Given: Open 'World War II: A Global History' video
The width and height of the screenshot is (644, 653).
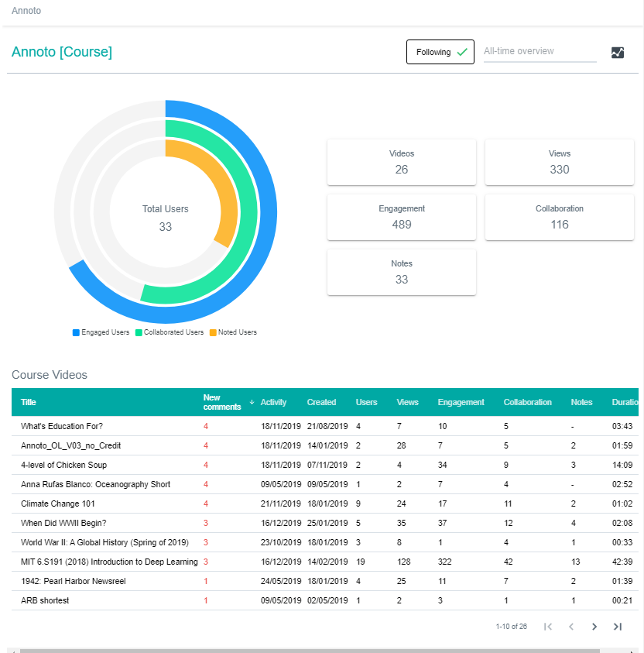Looking at the screenshot, I should coord(104,542).
